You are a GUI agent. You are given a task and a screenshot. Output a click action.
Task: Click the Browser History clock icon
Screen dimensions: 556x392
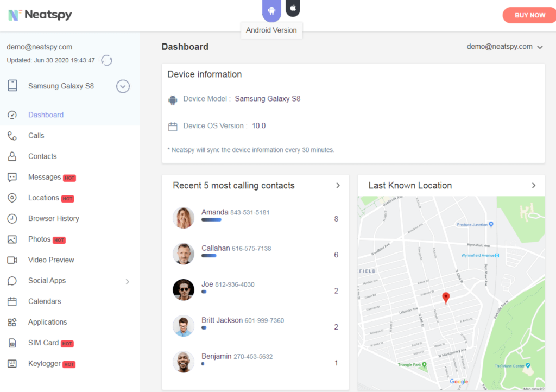(x=12, y=219)
